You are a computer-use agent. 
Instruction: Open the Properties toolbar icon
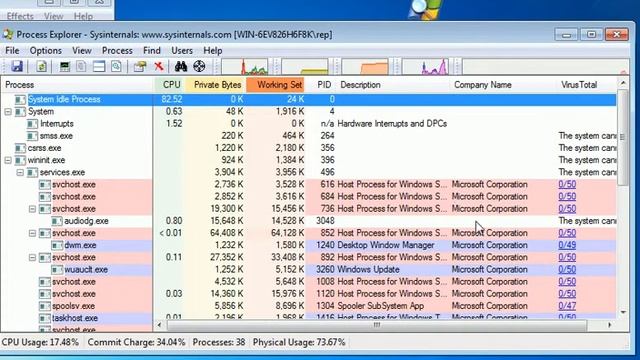pyautogui.click(x=140, y=66)
